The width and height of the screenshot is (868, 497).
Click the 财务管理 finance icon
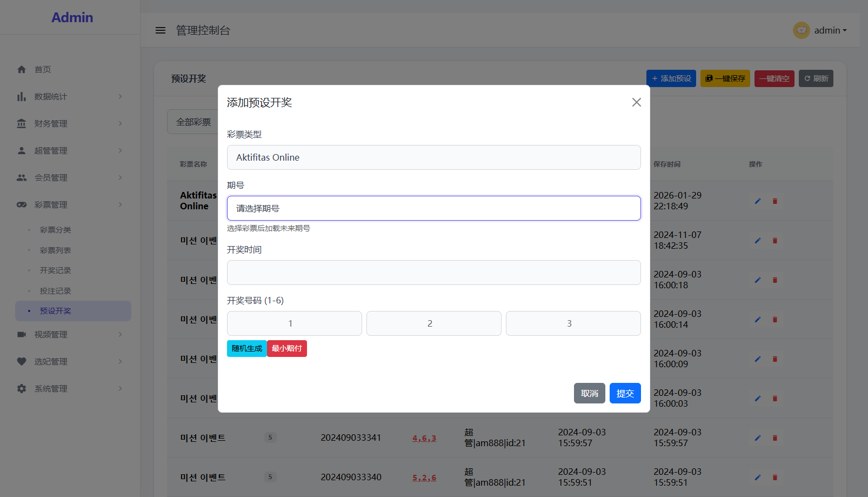click(x=22, y=123)
